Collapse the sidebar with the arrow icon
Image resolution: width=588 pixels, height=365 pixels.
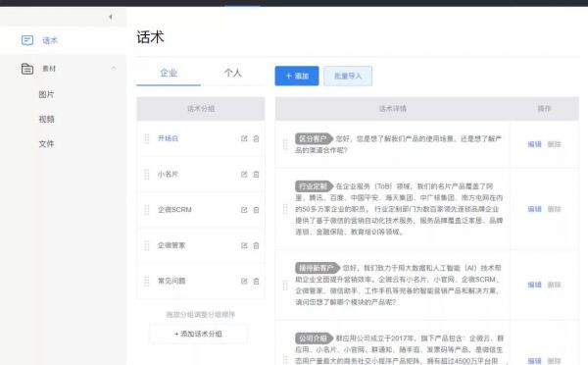[x=110, y=17]
